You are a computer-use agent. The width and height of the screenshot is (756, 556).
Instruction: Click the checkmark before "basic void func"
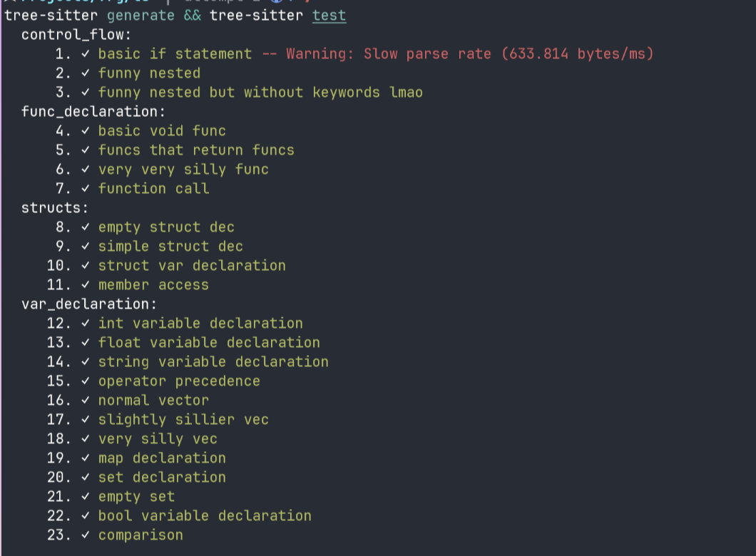(86, 131)
